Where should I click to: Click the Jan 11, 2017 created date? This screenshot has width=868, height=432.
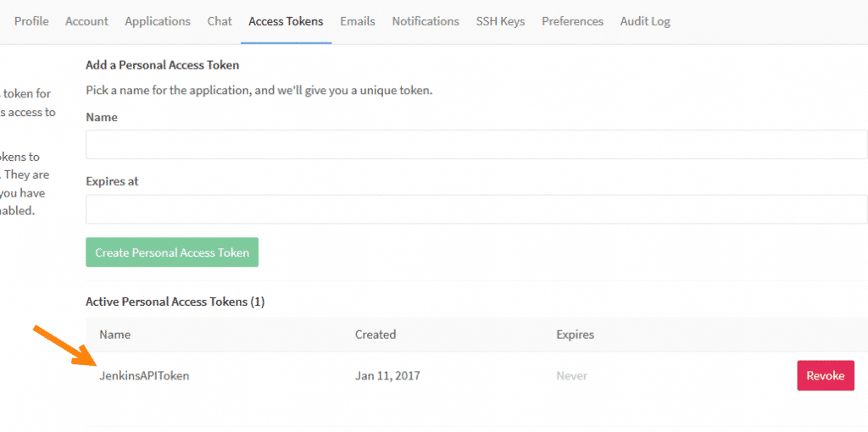pos(387,376)
